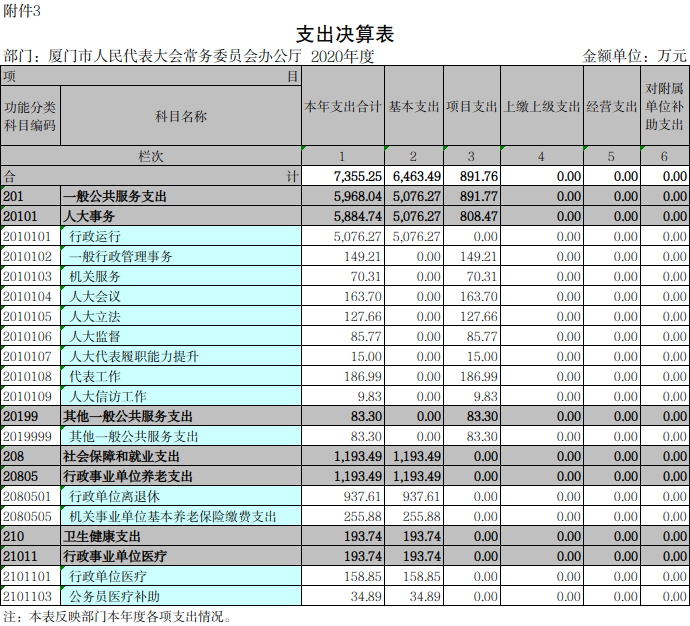Click code 2010101
Screen dimensions: 690x626
27,236
